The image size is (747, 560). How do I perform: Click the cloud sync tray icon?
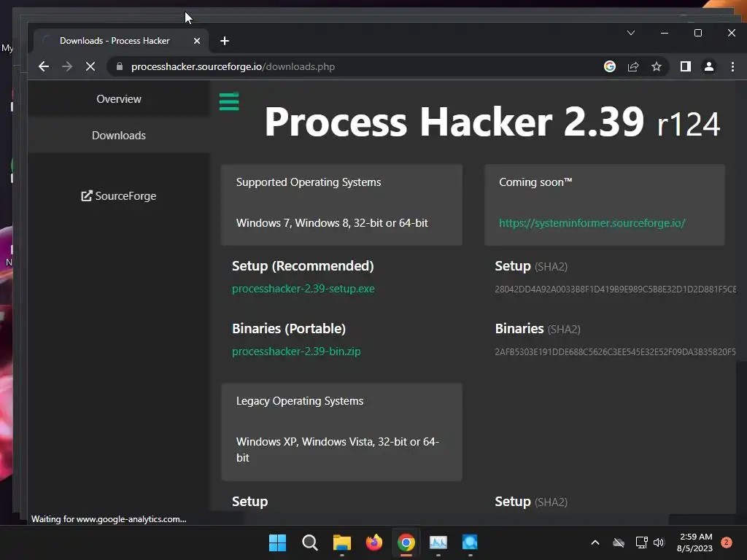[x=619, y=542]
